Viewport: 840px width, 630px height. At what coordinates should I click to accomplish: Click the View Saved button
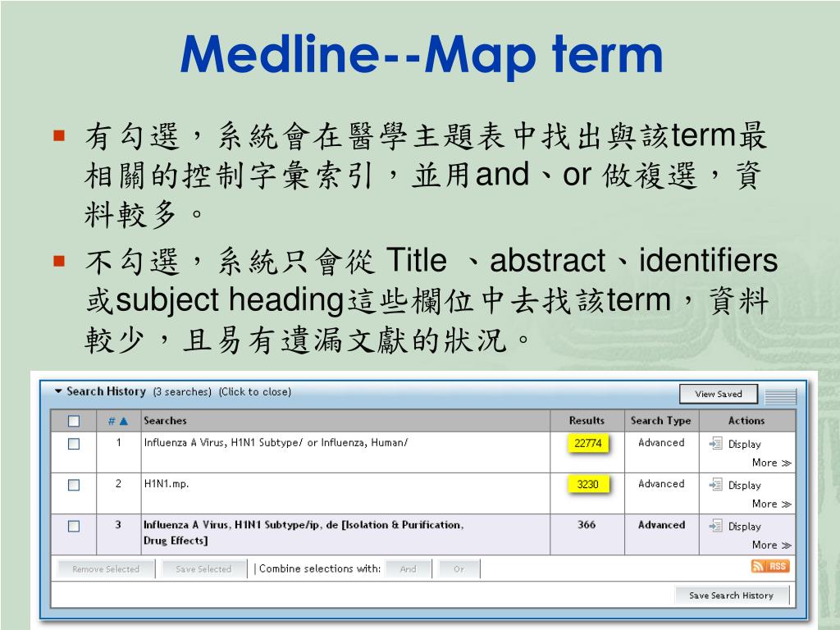(x=719, y=394)
